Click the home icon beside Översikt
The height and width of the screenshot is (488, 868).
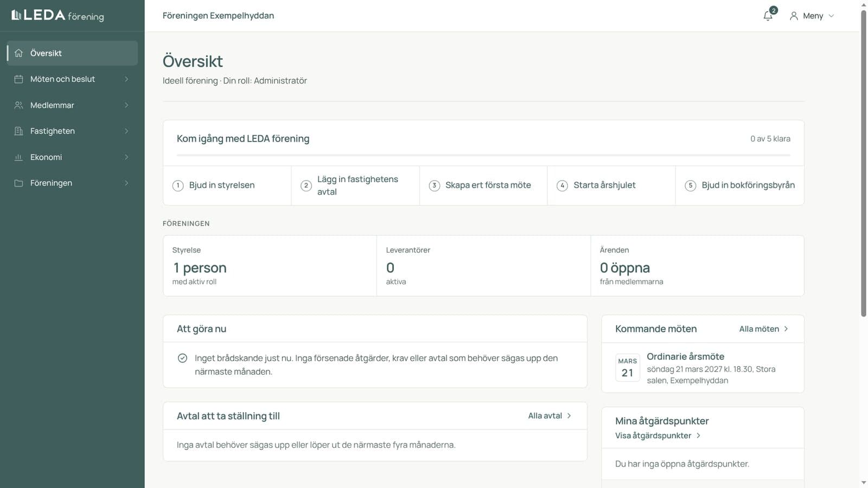coord(18,53)
